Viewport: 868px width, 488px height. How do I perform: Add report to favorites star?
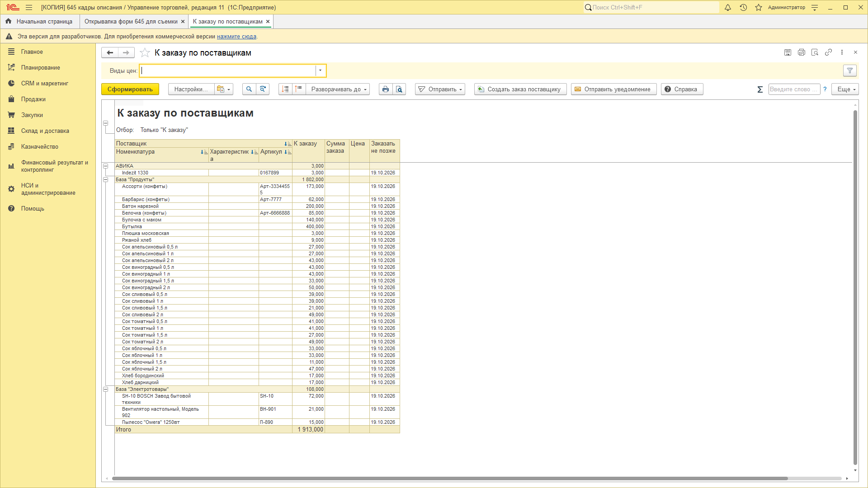coord(145,53)
